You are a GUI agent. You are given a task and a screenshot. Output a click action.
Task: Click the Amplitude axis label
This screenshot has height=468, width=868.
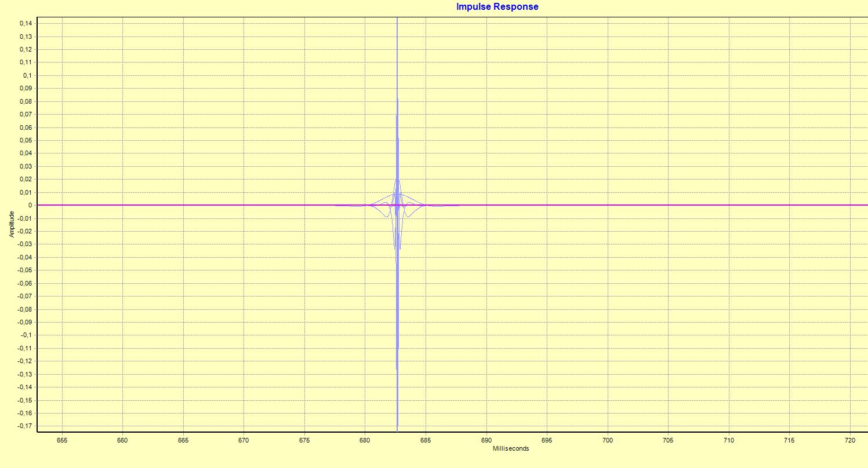click(x=11, y=223)
